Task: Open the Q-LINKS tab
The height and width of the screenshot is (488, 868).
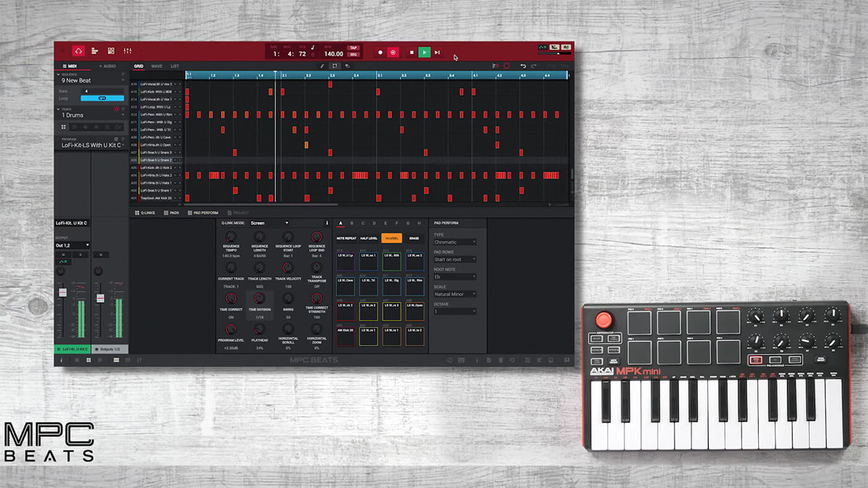Action: click(x=145, y=213)
